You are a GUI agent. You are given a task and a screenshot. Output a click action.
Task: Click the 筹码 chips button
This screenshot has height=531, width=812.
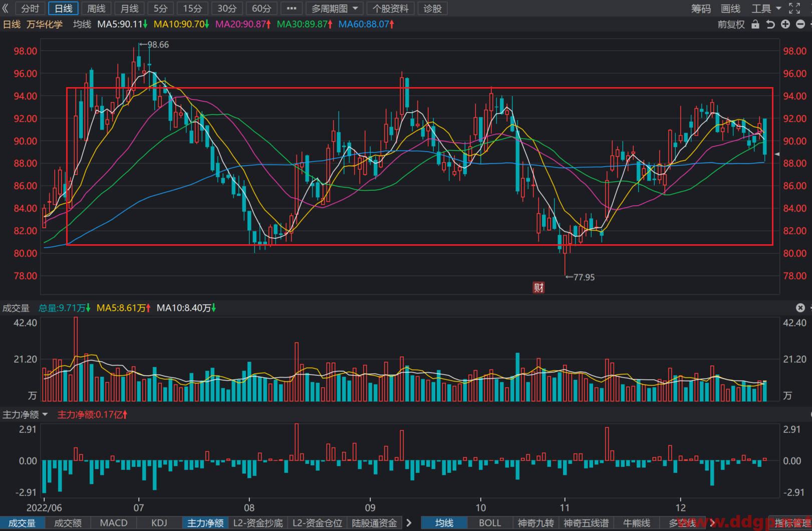pyautogui.click(x=701, y=9)
